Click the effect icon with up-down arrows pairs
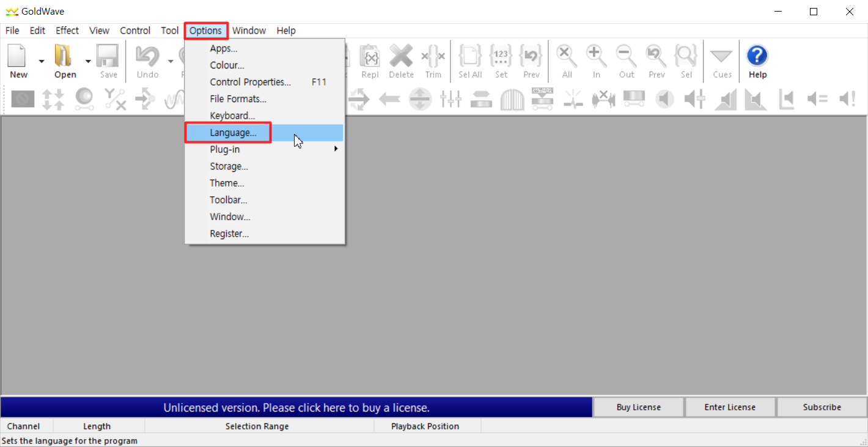 coord(53,99)
